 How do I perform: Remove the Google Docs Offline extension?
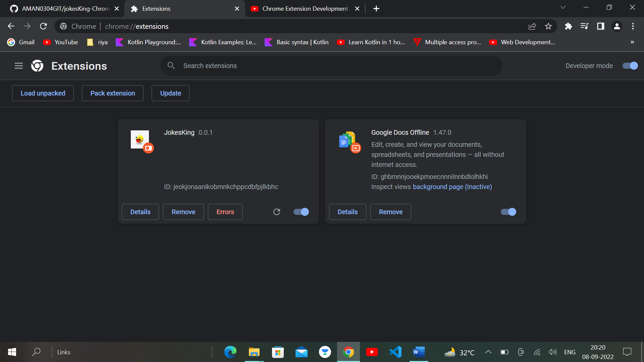(391, 212)
